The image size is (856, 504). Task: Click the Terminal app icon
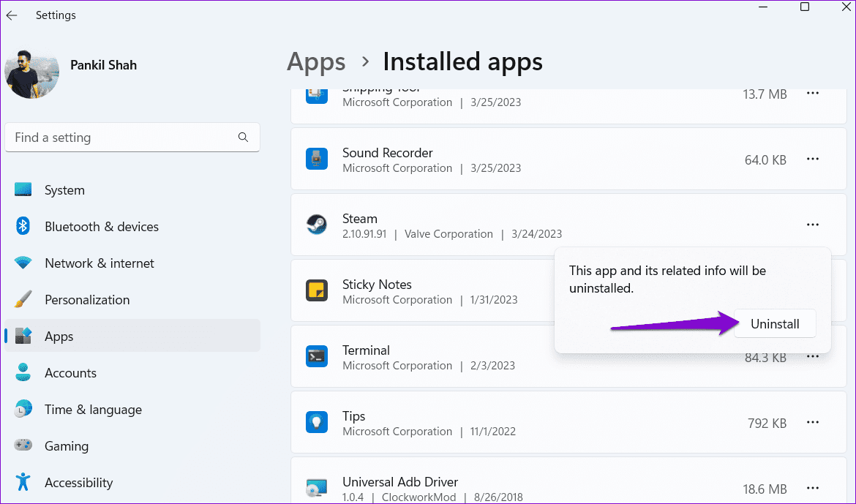coord(316,356)
